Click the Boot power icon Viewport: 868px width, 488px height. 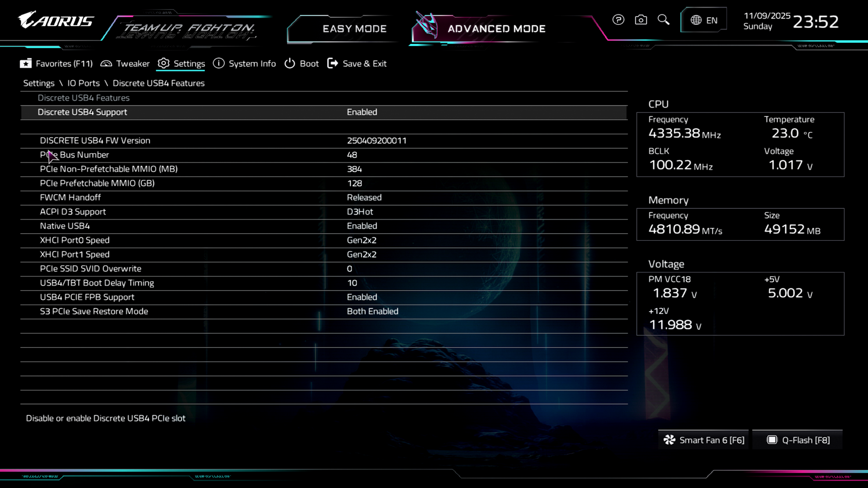point(289,63)
